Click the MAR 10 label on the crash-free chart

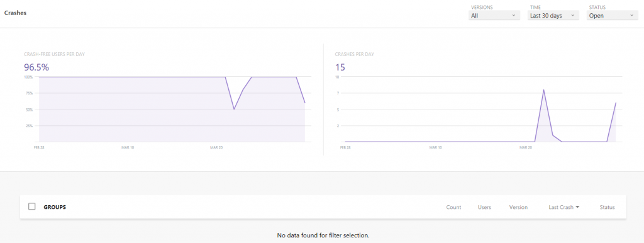tap(128, 147)
